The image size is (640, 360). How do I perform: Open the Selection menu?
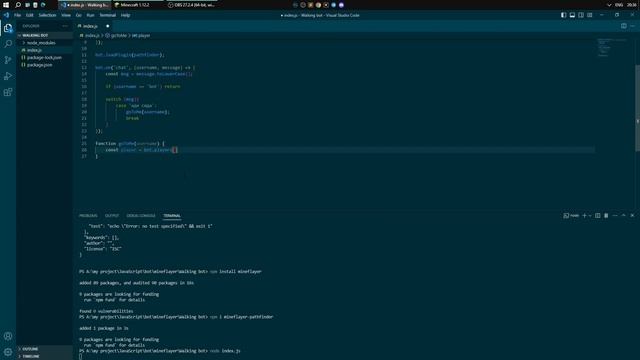(47, 15)
